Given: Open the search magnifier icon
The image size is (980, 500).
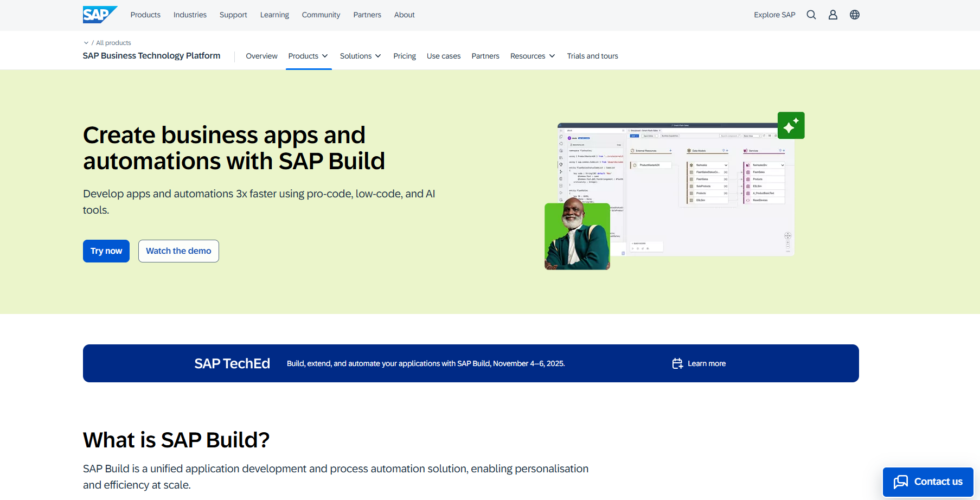Looking at the screenshot, I should (x=811, y=15).
